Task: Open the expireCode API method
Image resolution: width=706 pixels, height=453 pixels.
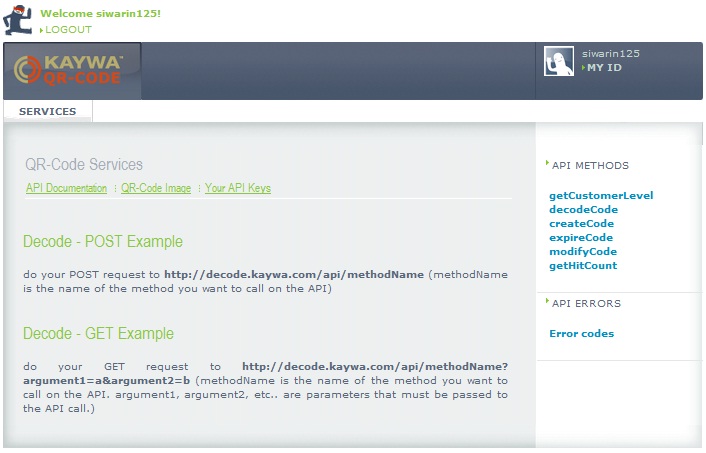Action: (x=581, y=237)
